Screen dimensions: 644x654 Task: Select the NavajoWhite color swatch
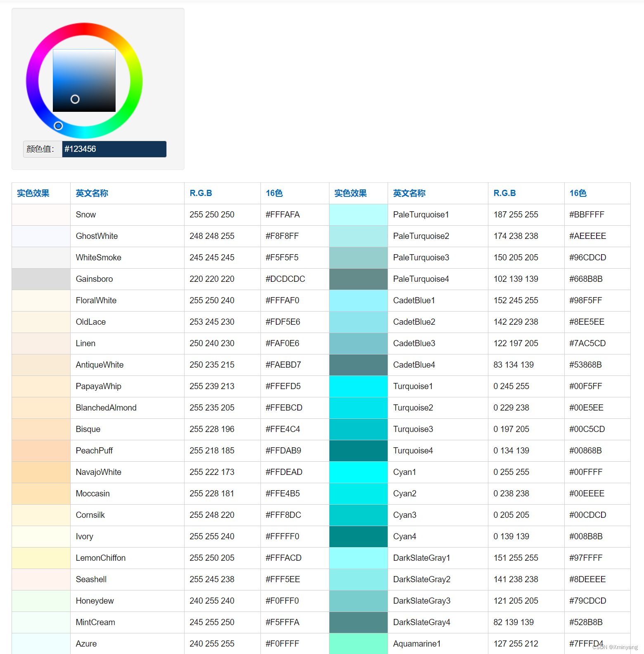[x=41, y=472]
